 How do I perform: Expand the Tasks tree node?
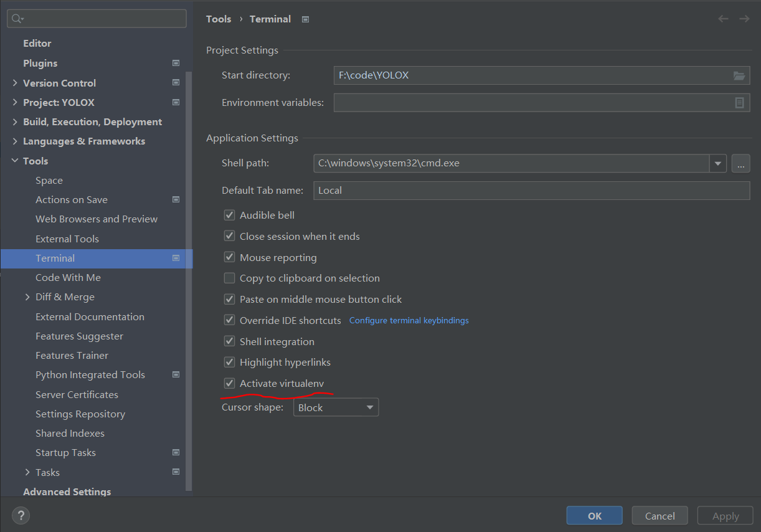27,472
